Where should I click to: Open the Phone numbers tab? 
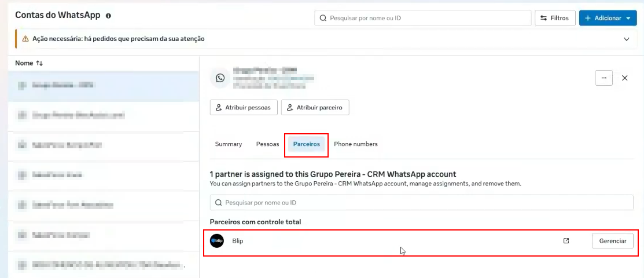pos(356,144)
